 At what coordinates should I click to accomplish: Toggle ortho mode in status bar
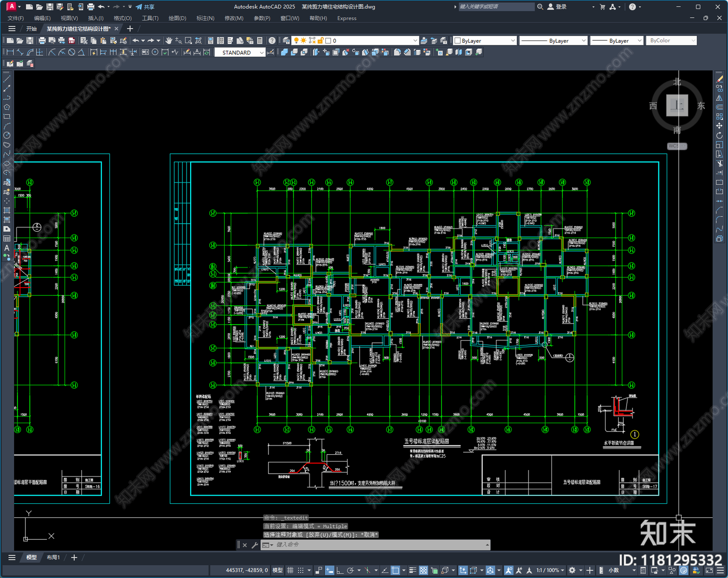(340, 570)
